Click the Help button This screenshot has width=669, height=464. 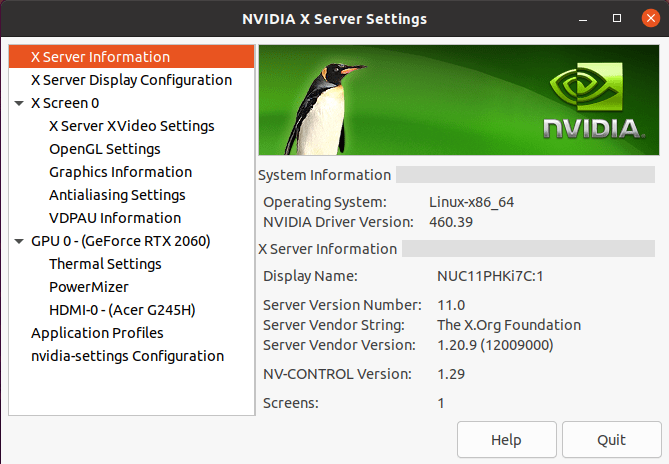[x=506, y=440]
